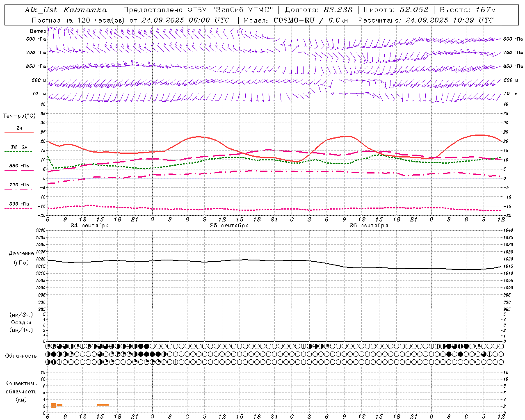Click the Тем-ра(°C) axis label
The image size is (525, 420).
click(x=19, y=116)
